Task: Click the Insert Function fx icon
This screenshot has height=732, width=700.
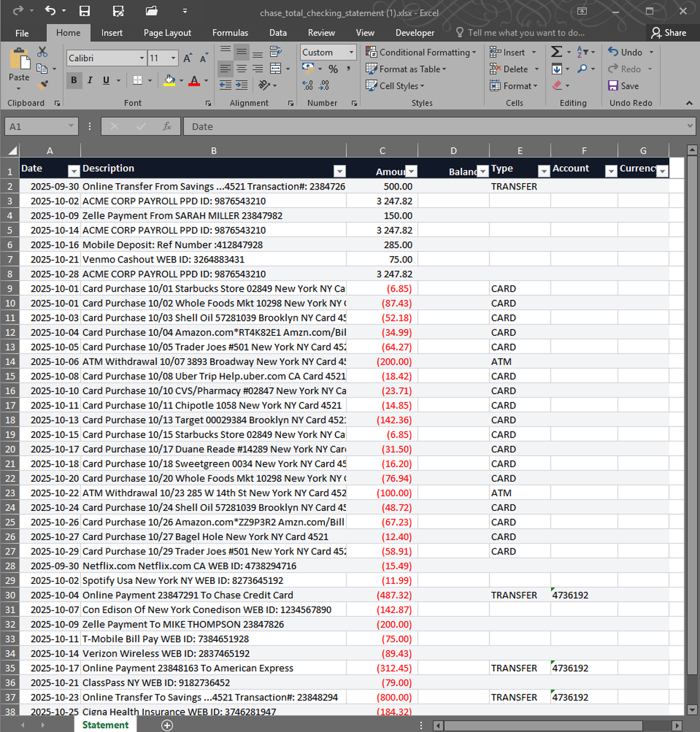Action: (167, 126)
